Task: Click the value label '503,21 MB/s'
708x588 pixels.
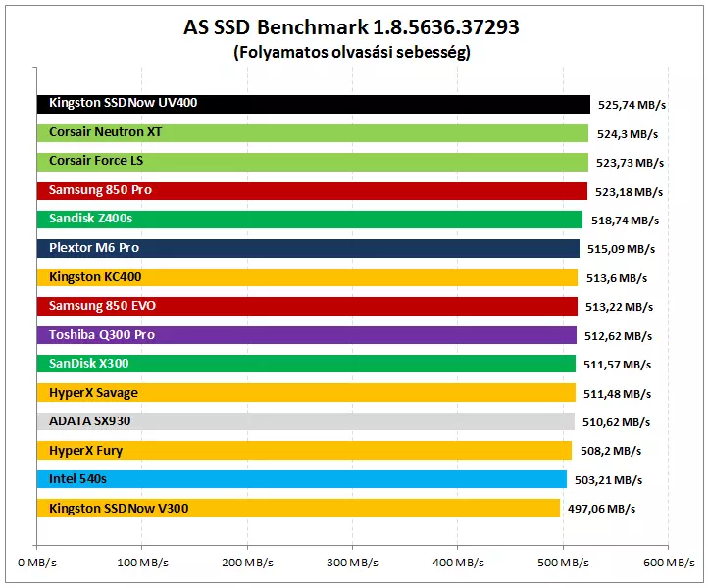Action: pos(608,480)
